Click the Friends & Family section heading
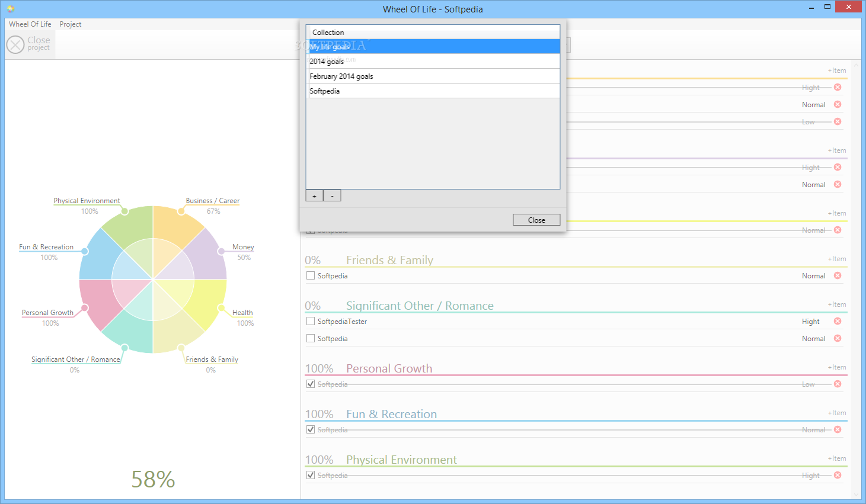This screenshot has width=866, height=504. pos(389,260)
